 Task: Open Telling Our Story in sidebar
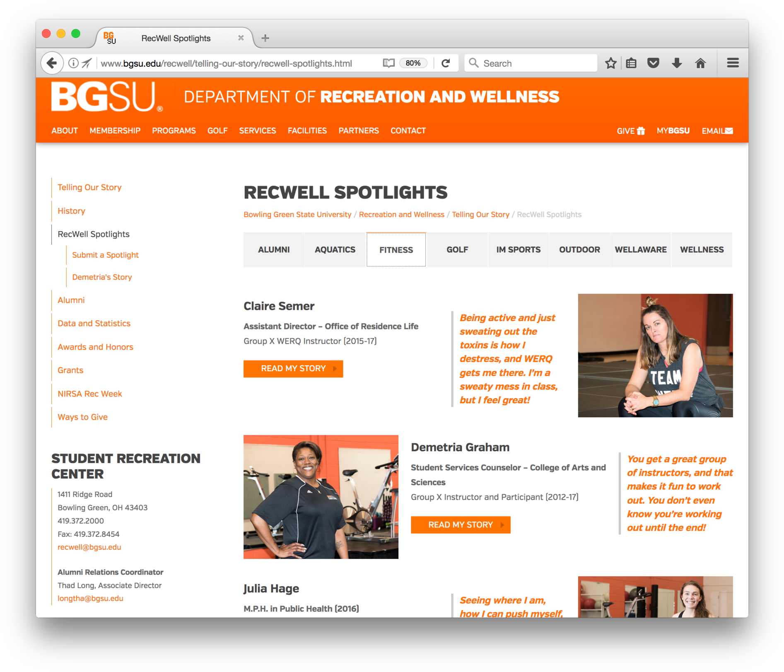89,187
